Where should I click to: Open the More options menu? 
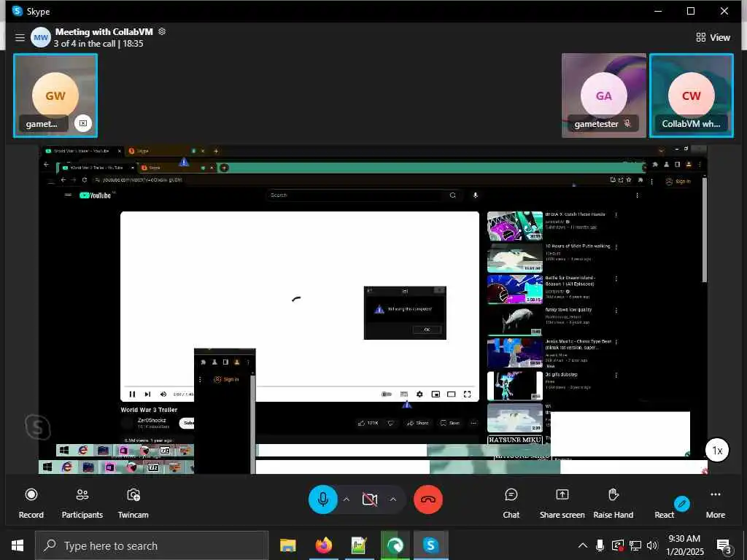pos(715,503)
